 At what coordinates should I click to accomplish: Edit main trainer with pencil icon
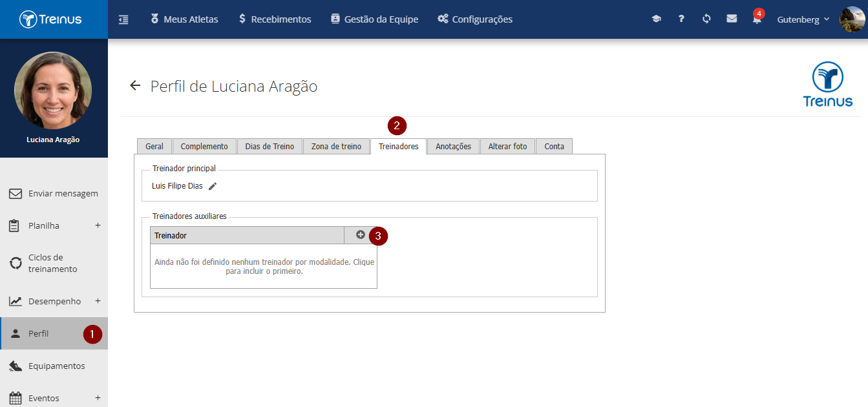(213, 186)
